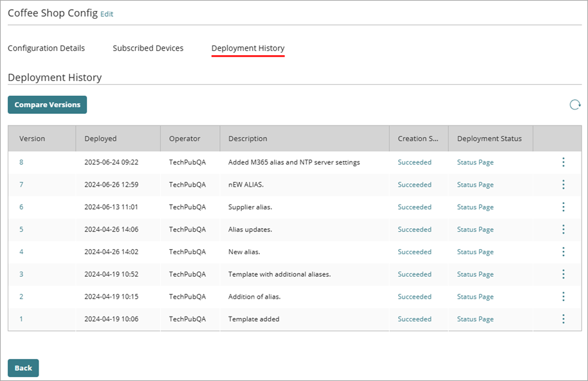The height and width of the screenshot is (381, 588).
Task: Open Status Page for version 2
Action: pos(475,297)
